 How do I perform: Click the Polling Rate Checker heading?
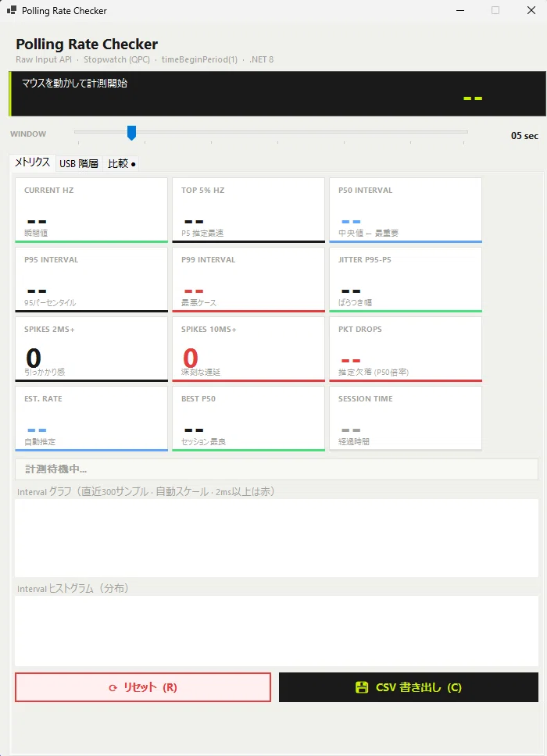click(87, 44)
